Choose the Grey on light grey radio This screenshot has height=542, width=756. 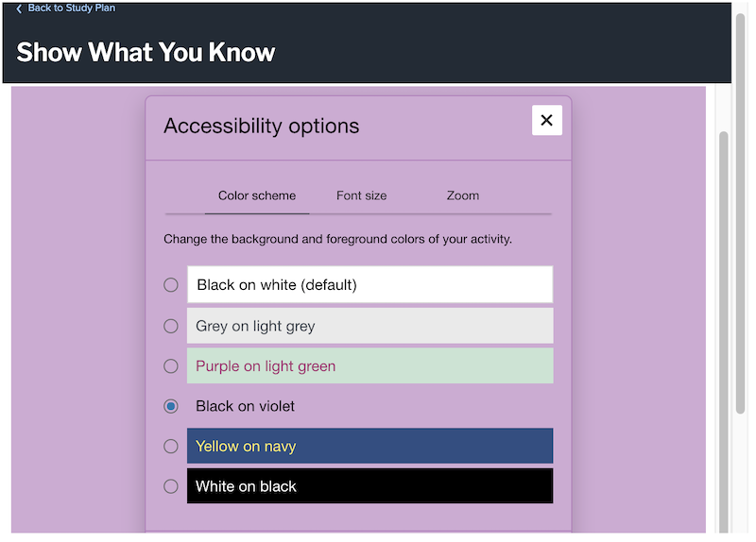[171, 326]
